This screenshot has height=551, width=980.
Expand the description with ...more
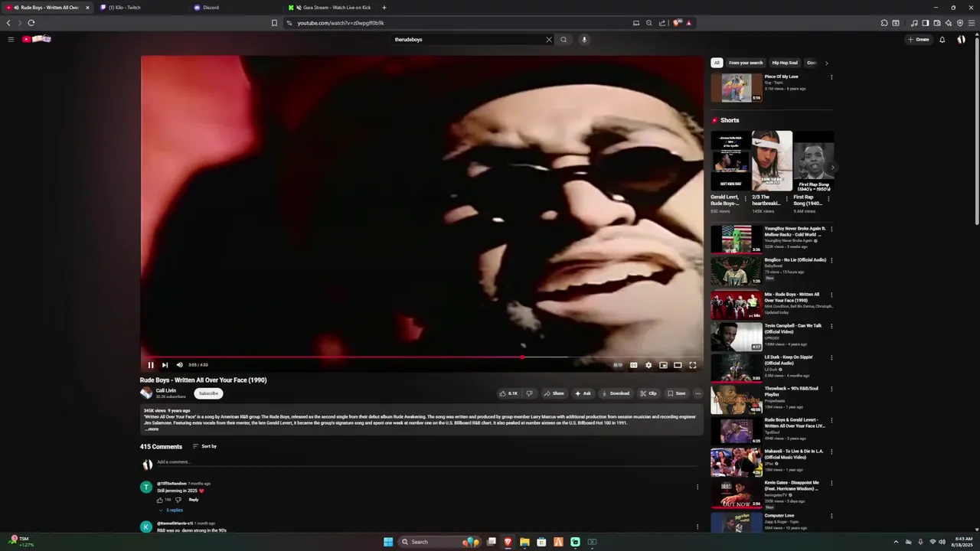pos(152,429)
